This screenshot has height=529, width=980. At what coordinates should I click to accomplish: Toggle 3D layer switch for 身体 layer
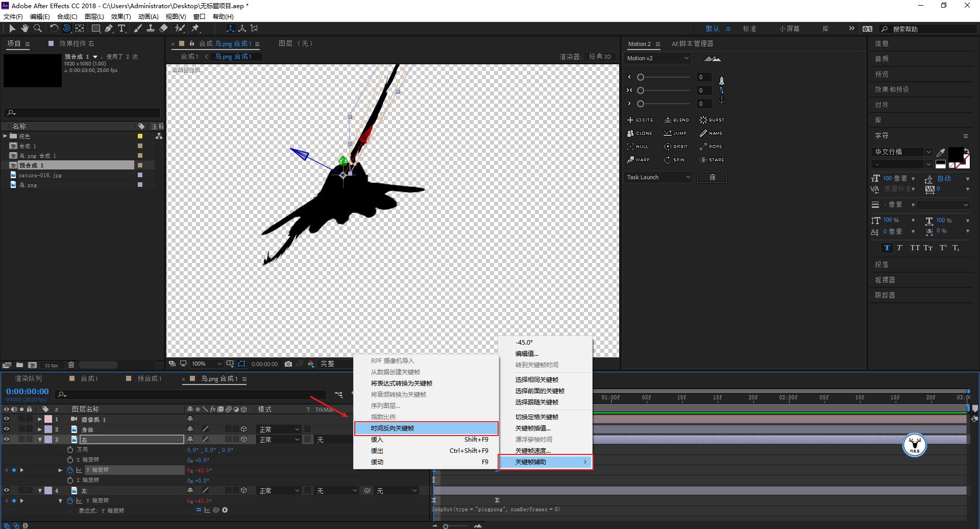(x=244, y=429)
